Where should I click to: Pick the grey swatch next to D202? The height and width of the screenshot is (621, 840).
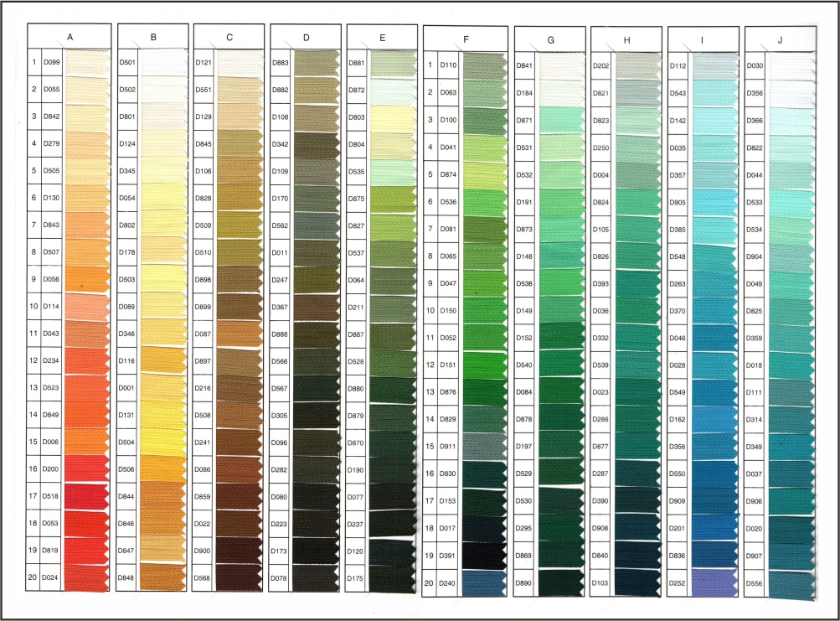[x=638, y=65]
